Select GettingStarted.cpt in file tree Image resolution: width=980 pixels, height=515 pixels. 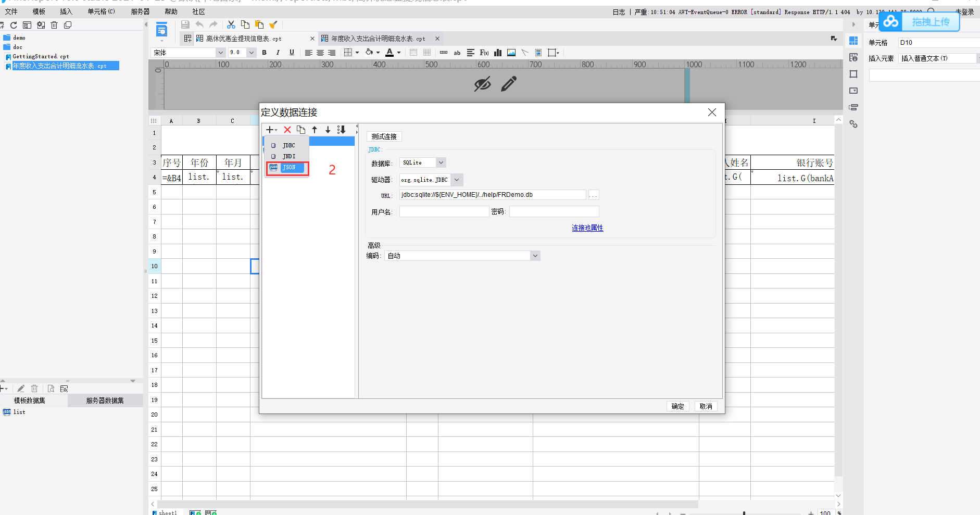click(41, 56)
